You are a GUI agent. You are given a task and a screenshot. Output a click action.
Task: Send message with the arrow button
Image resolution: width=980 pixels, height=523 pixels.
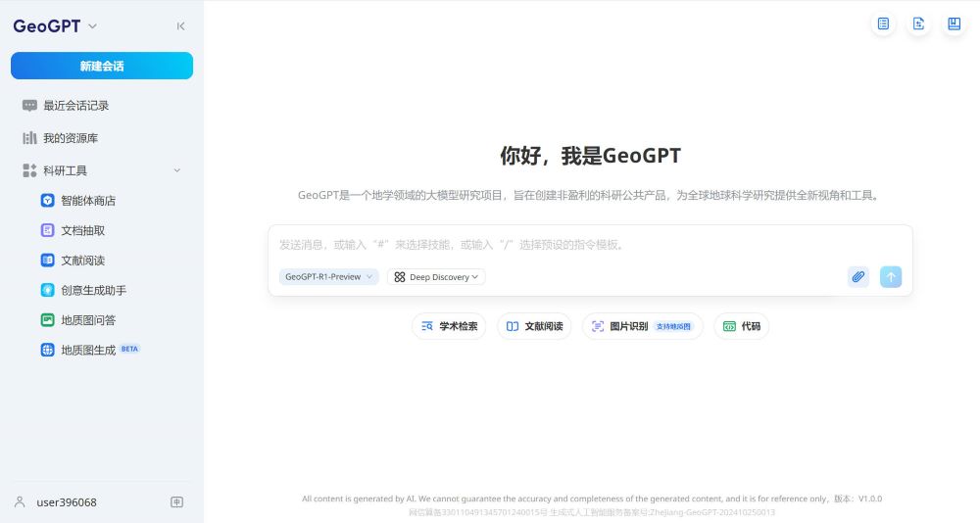pyautogui.click(x=891, y=277)
